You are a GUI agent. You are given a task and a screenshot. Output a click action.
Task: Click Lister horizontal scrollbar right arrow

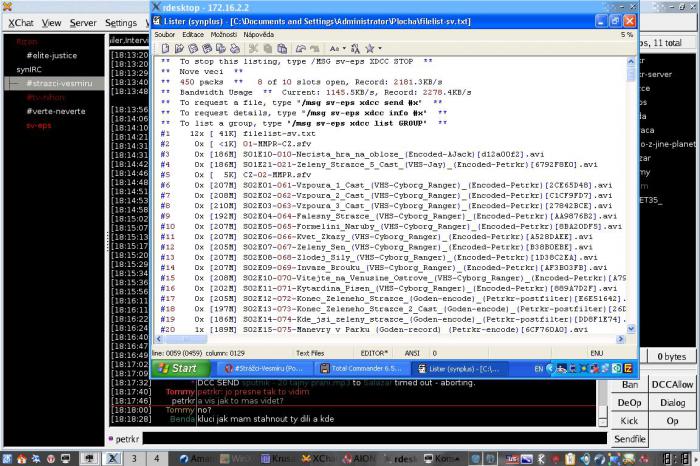[621, 339]
